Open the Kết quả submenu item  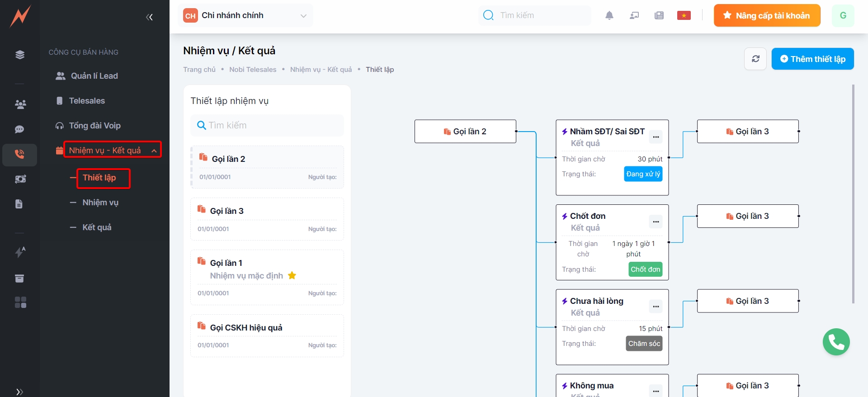(x=97, y=227)
